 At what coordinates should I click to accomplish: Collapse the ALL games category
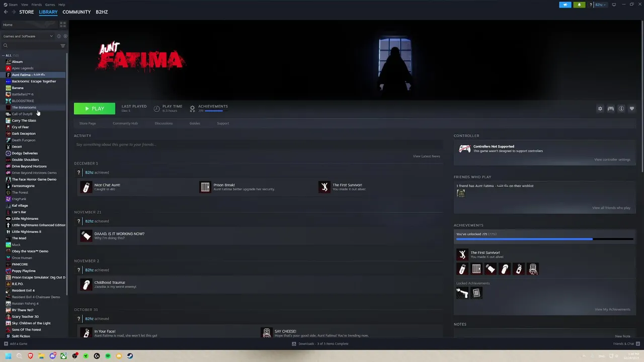(4, 55)
